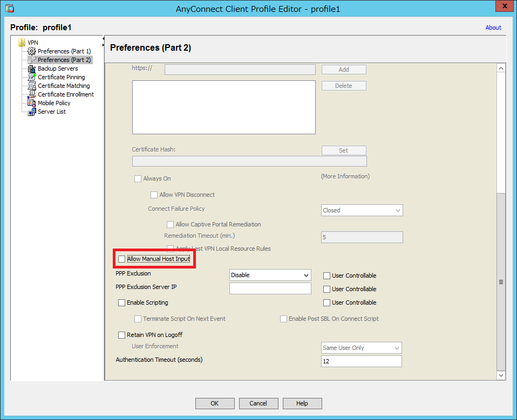Toggle Allow VPN Disconnect checkbox
The height and width of the screenshot is (420, 517).
coord(154,195)
